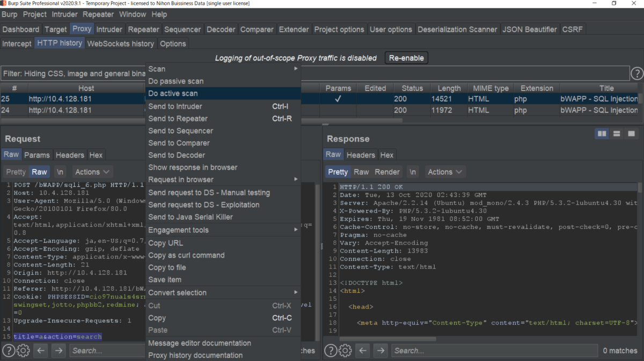644x361 pixels.
Task: Choose Save item in context menu
Action: tap(223, 279)
